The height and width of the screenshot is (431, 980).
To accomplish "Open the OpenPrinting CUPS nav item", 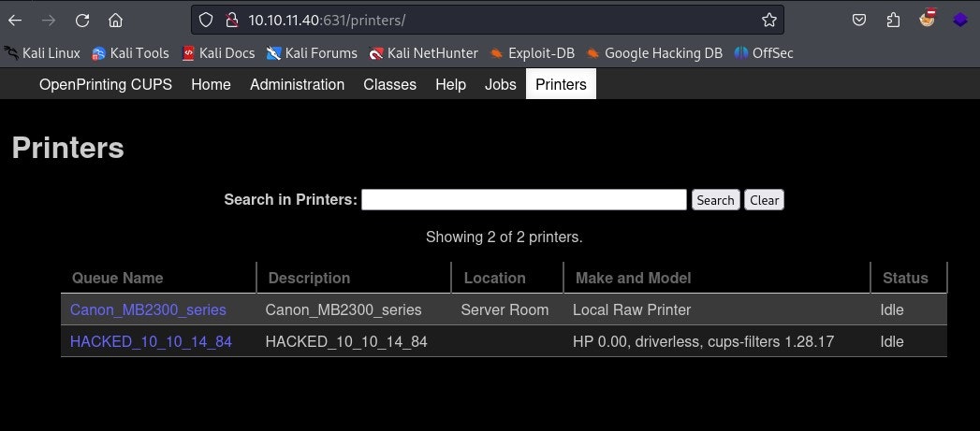I will click(106, 84).
